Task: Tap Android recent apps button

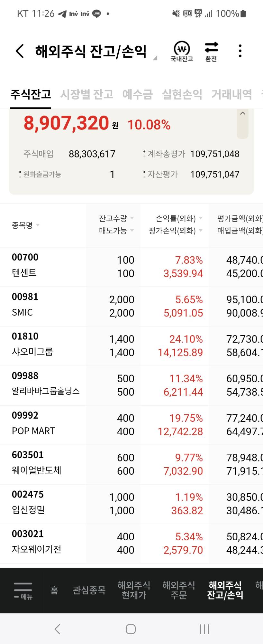Action: tap(204, 629)
